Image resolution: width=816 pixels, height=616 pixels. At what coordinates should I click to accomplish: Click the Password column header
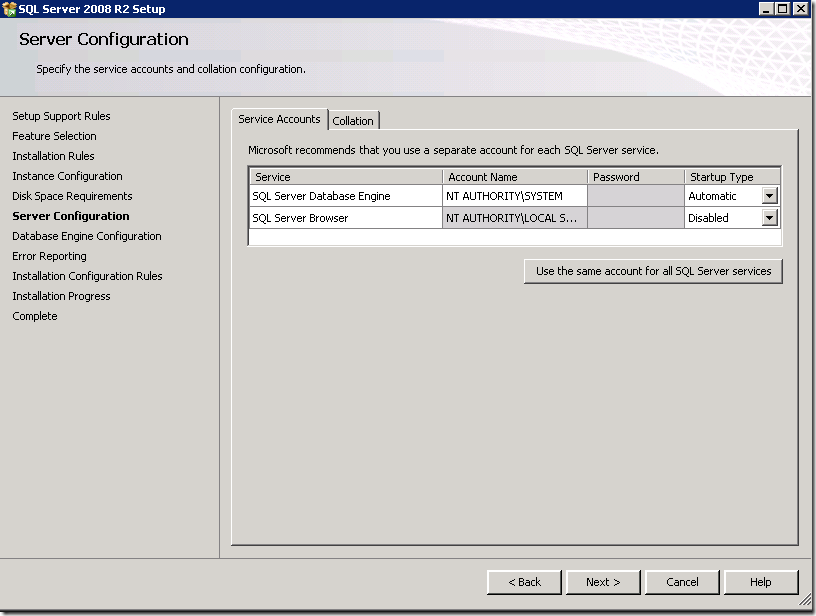click(x=635, y=177)
